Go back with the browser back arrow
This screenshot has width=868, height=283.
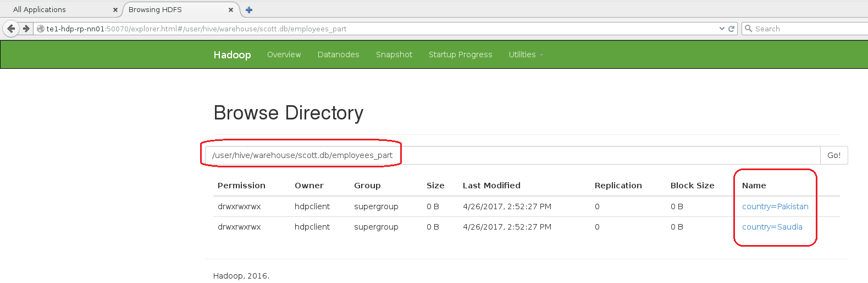[11, 29]
